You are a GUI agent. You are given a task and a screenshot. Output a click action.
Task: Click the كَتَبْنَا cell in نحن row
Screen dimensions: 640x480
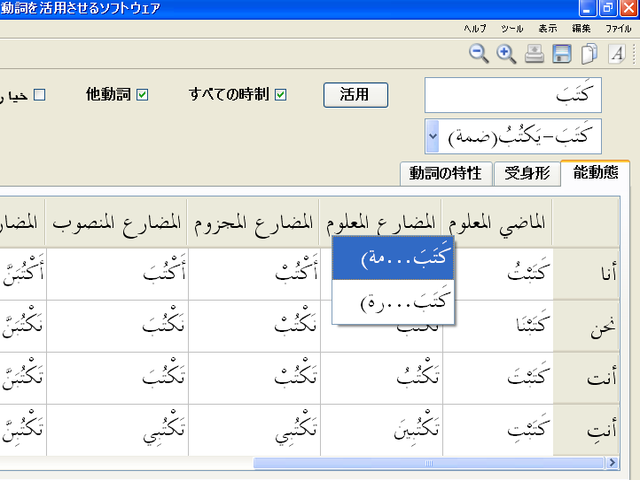[498, 327]
